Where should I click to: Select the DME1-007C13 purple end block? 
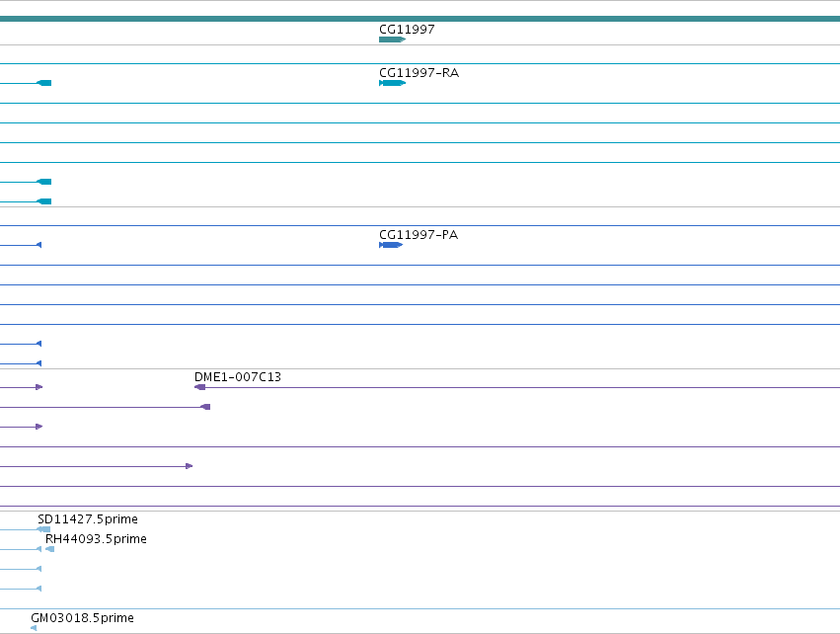click(x=199, y=387)
